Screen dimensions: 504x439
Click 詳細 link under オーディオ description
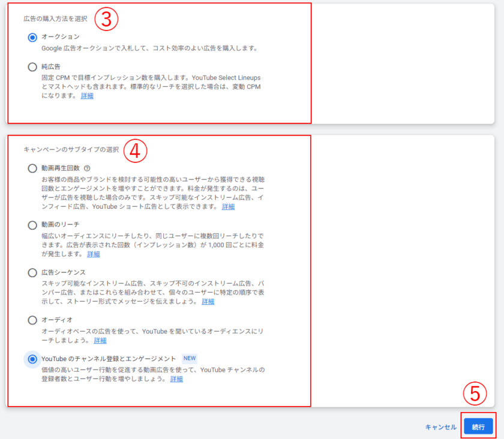pyautogui.click(x=100, y=340)
